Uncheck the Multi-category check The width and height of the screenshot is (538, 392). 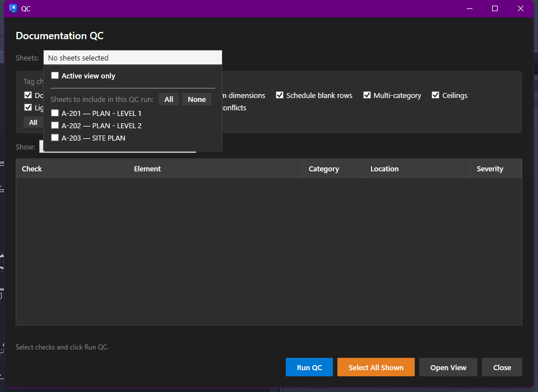(x=367, y=95)
